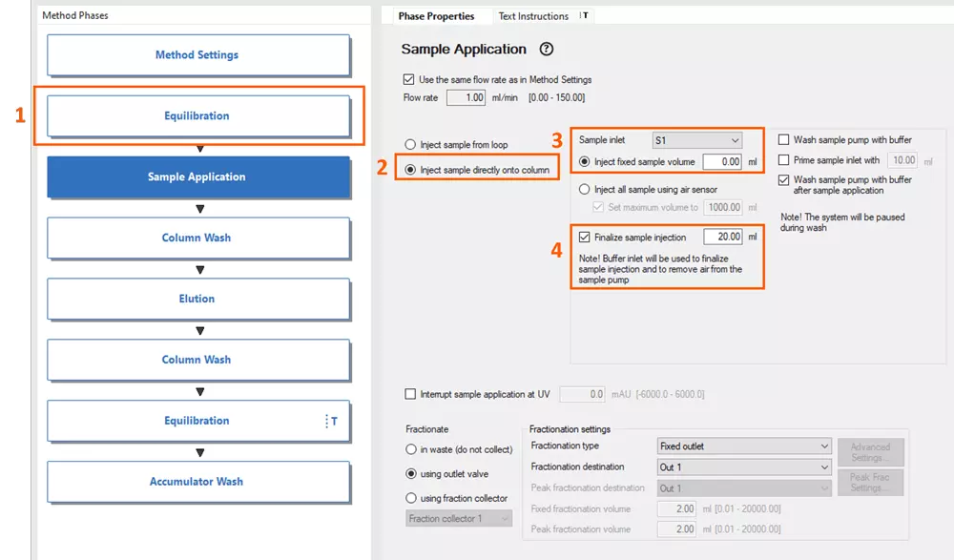This screenshot has height=560, width=954.
Task: Uncheck Use the same flow rate option
Action: click(x=409, y=79)
